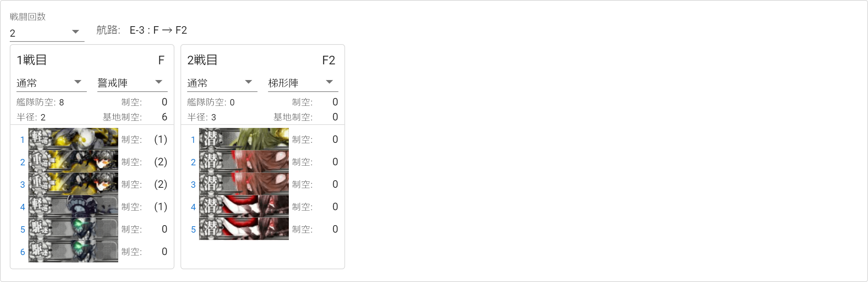Click the 2戦目 card header with F2
Screen dimensions: 868x282
pos(263,60)
